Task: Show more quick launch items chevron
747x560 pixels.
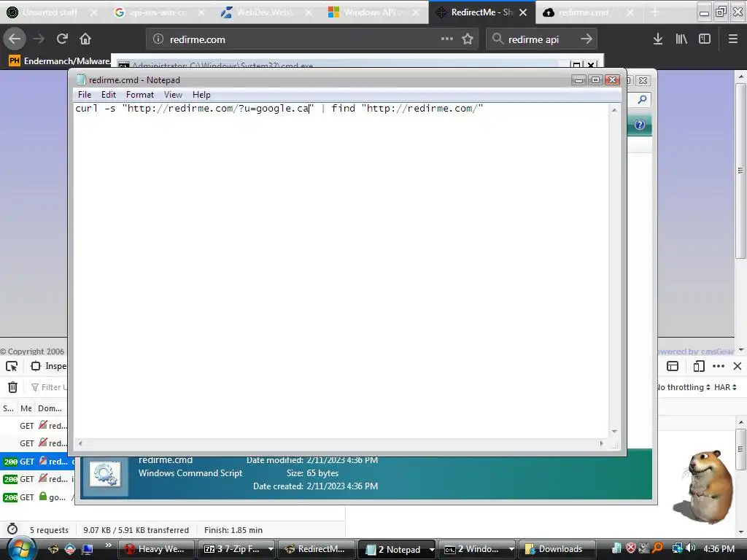Action: [109, 545]
